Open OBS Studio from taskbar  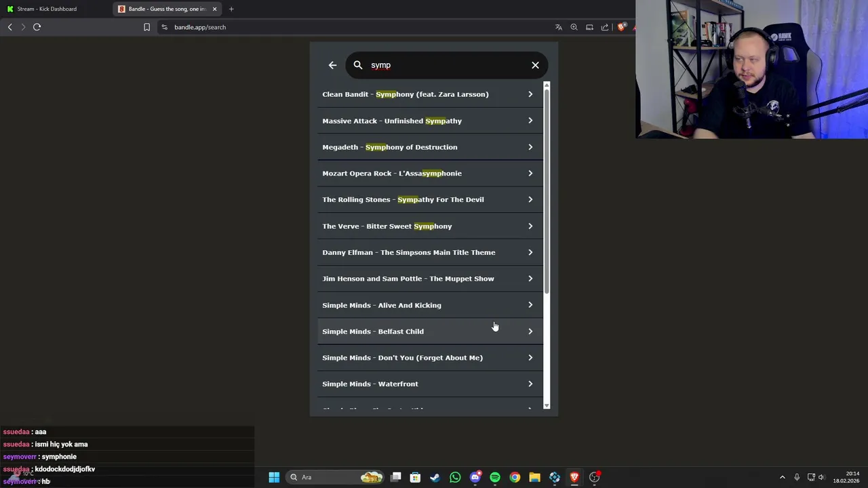pyautogui.click(x=595, y=477)
